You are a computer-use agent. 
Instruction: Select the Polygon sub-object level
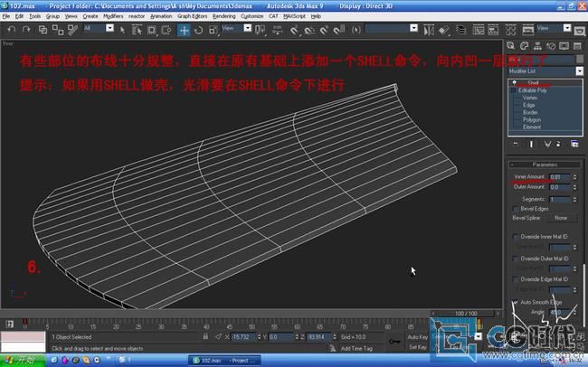tap(532, 119)
